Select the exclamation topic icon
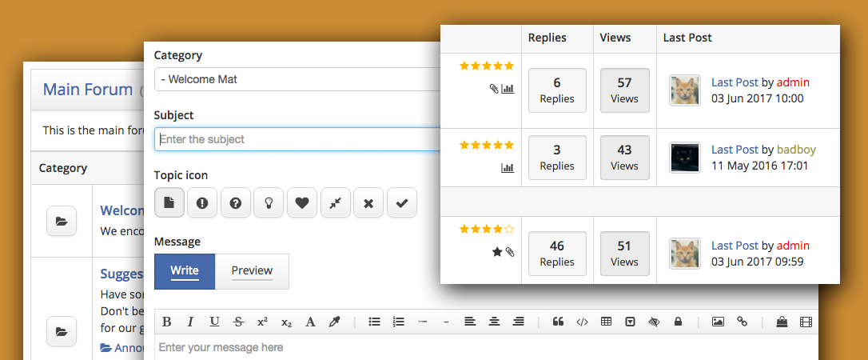 tap(202, 202)
